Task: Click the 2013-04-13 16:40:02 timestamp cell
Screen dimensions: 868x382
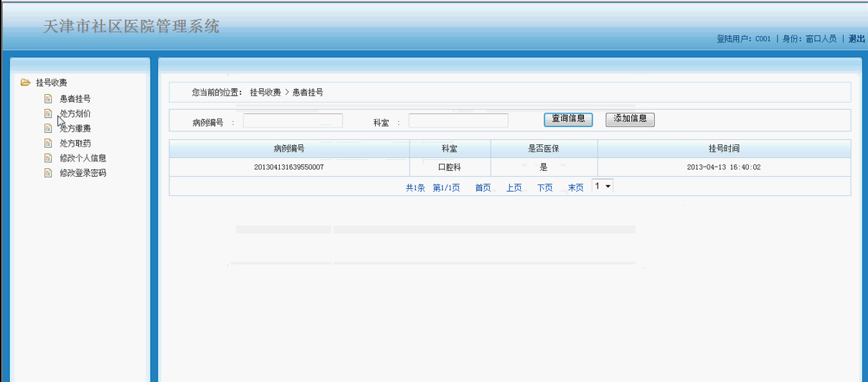Action: [724, 167]
